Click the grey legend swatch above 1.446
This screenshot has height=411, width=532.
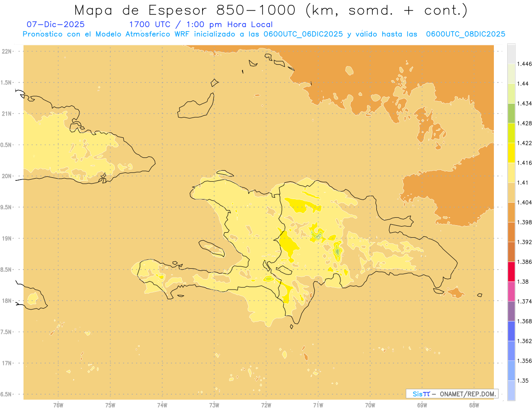511,54
